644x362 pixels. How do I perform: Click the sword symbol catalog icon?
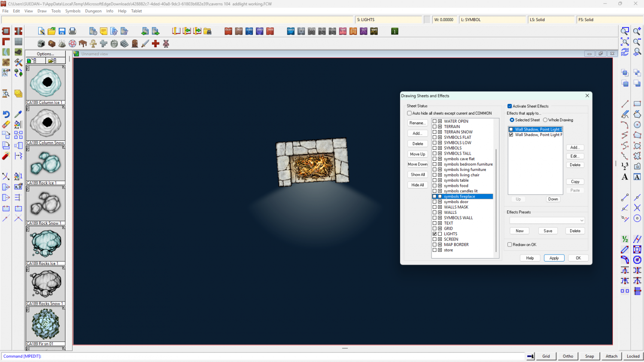pyautogui.click(x=145, y=43)
